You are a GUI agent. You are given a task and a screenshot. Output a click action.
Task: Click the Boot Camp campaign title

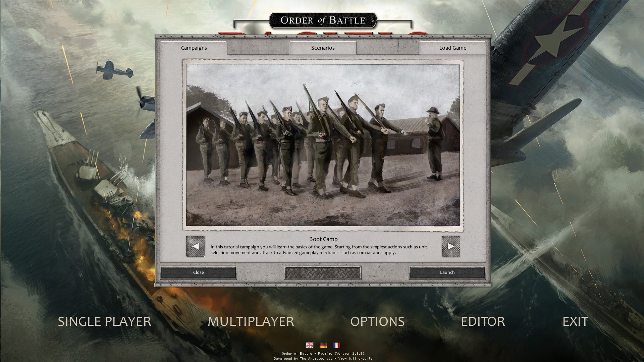tap(323, 239)
